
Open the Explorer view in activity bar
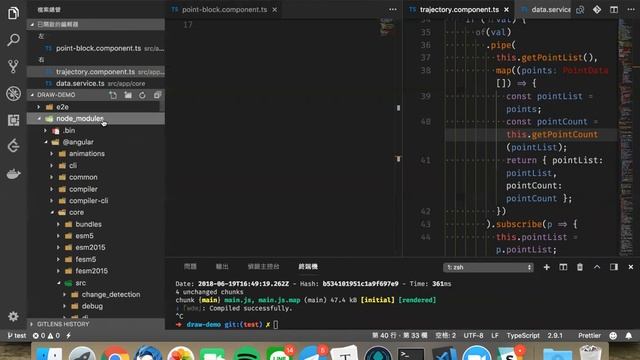tap(13, 13)
